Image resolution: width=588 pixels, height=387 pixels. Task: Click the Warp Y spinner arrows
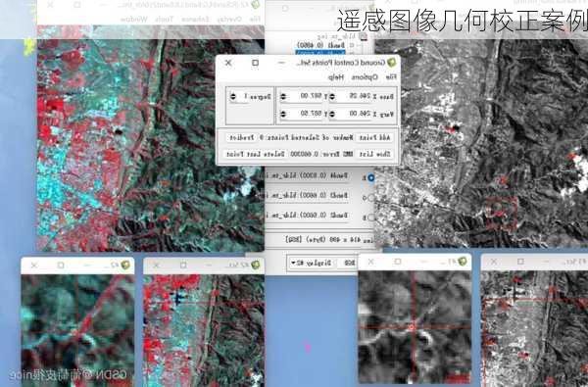283,114
